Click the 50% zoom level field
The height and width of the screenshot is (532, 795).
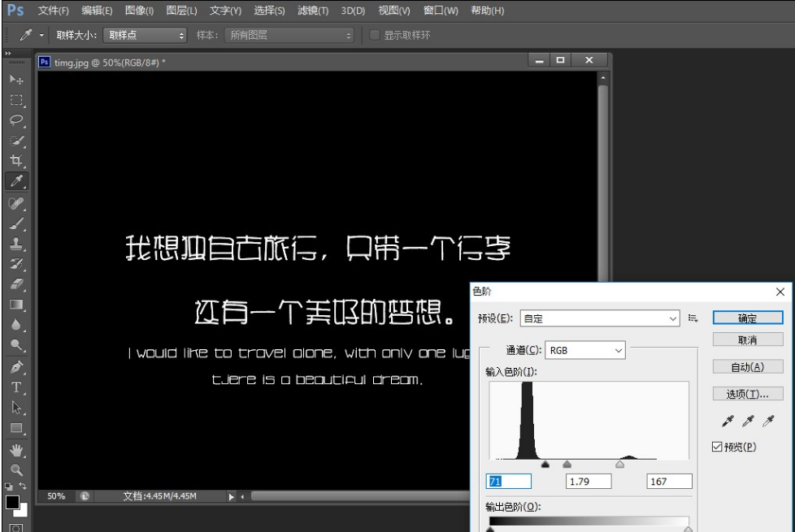(x=56, y=496)
